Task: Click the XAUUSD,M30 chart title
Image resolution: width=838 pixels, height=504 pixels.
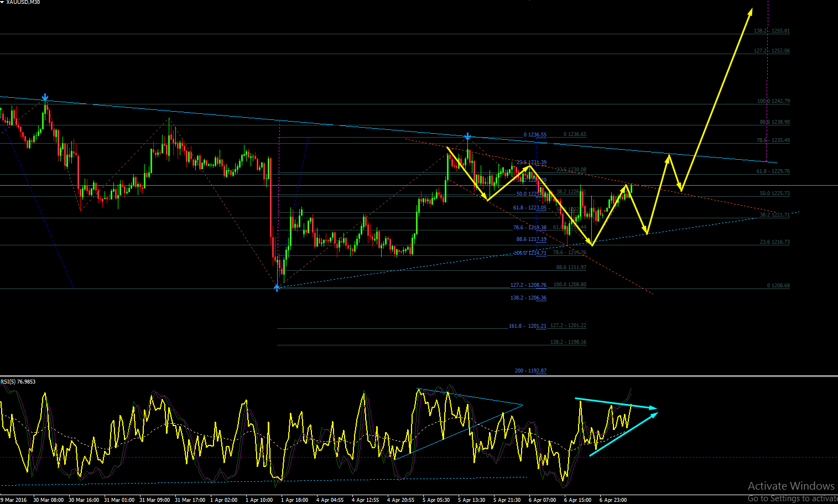Action: click(23, 2)
